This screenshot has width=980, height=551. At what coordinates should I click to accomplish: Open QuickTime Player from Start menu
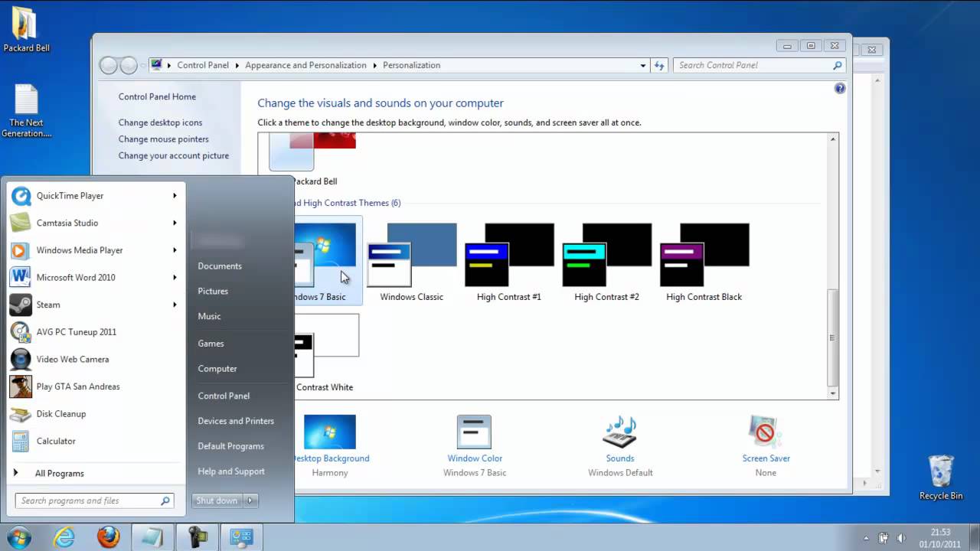[96, 196]
